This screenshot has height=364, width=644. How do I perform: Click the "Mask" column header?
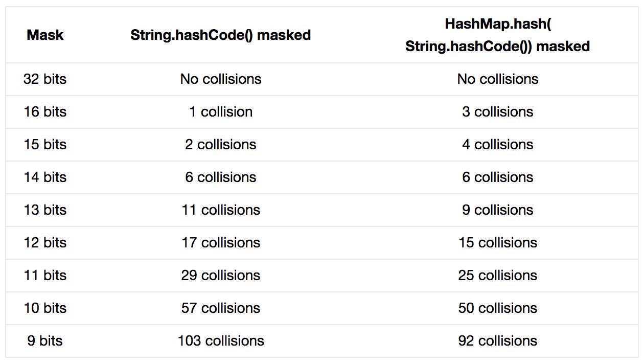pos(45,35)
